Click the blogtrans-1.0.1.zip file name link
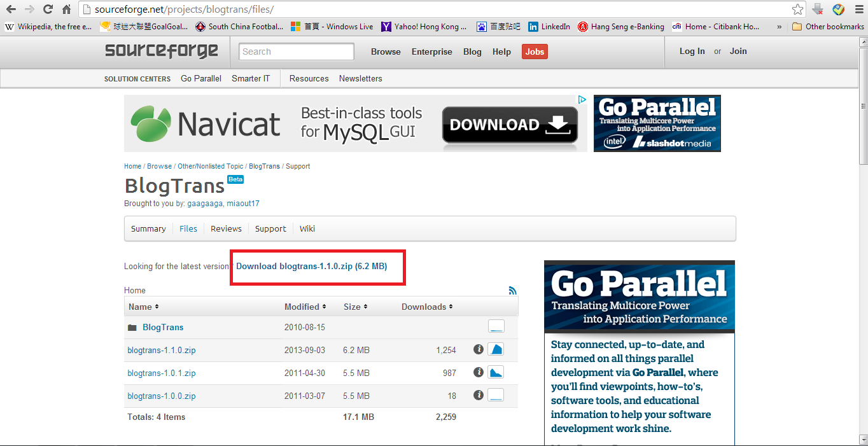The width and height of the screenshot is (868, 446). point(162,373)
